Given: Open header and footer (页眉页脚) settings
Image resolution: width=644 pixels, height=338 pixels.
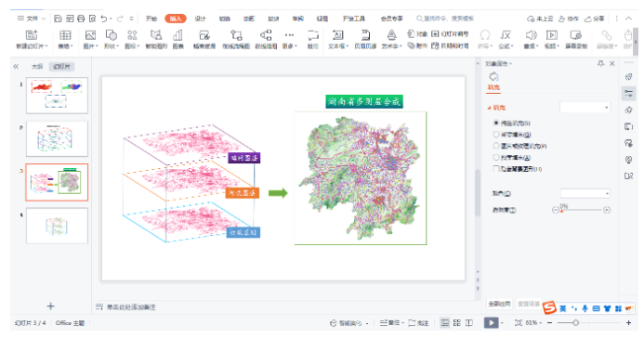Looking at the screenshot, I should click(x=365, y=39).
